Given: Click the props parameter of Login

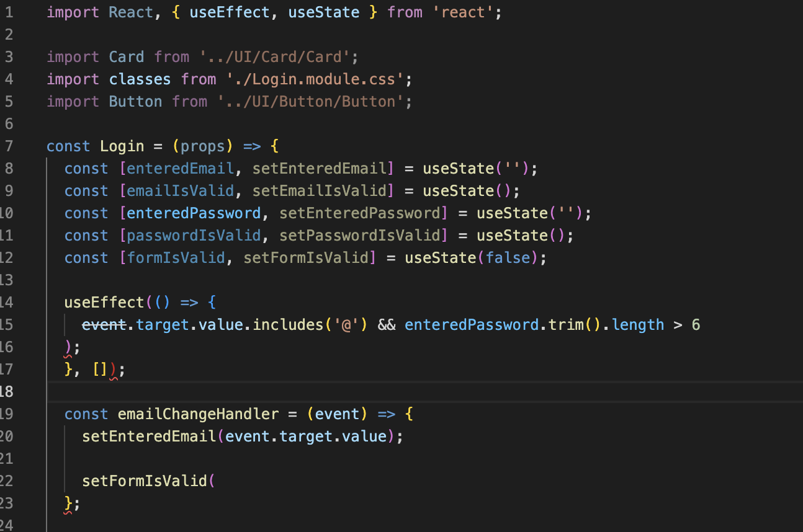Looking at the screenshot, I should pos(203,146).
